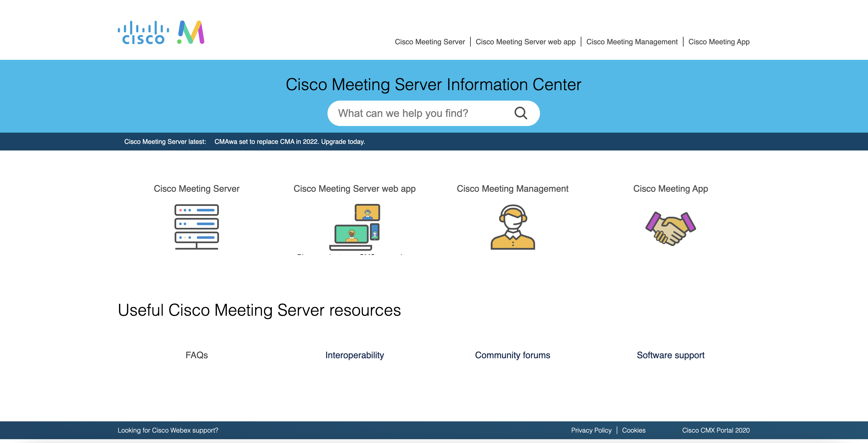Click the Cisco Meeting Management support agent icon
868x443 pixels.
point(512,226)
